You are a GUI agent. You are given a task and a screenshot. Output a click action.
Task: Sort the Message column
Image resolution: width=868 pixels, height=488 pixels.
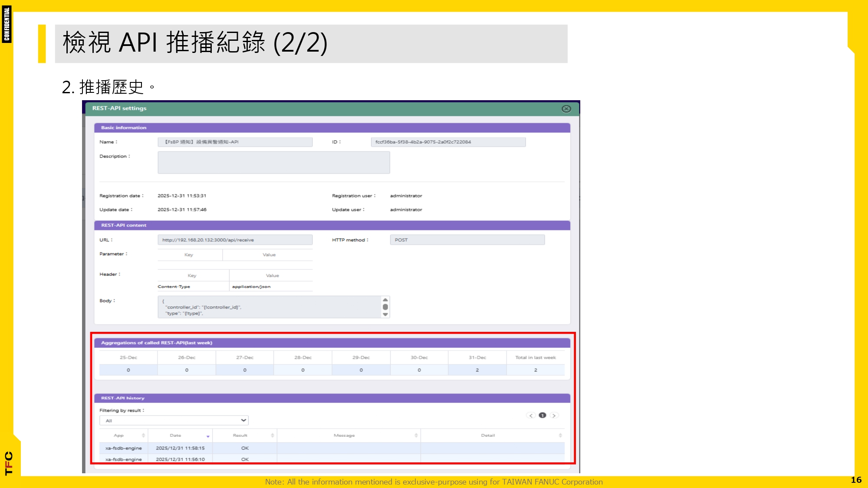pos(415,435)
